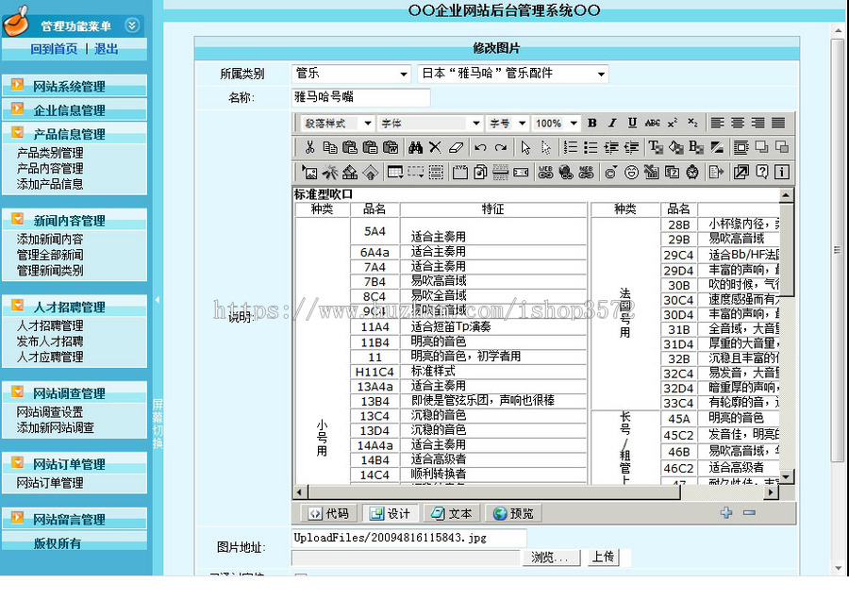This screenshot has height=616, width=849.
Task: Go to 回到首页 link
Action: tap(54, 49)
